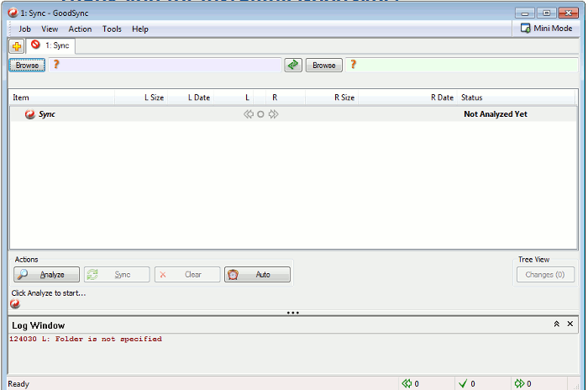Sort by the R Date column header

click(x=407, y=97)
